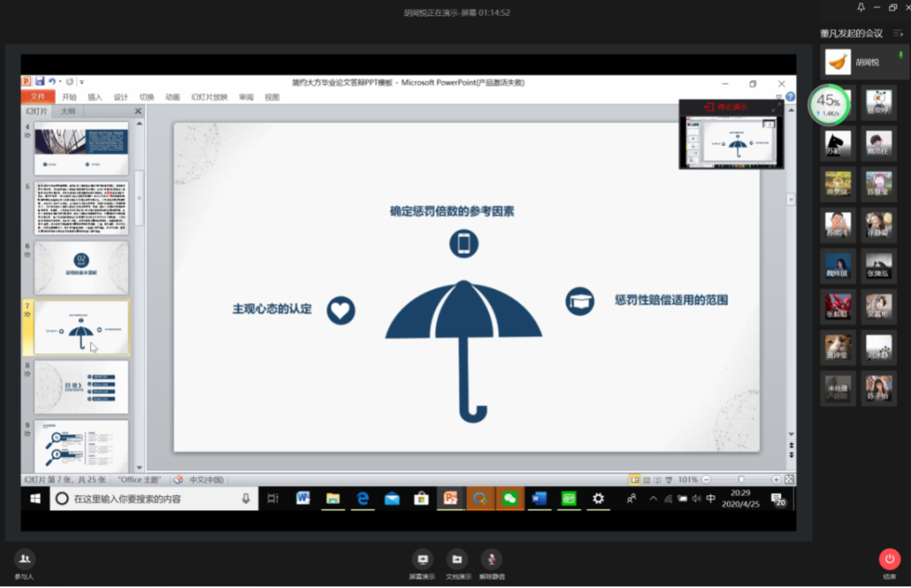Open the quick access toolbar dropdown
Viewport: 911px width, 588px height.
(81, 83)
